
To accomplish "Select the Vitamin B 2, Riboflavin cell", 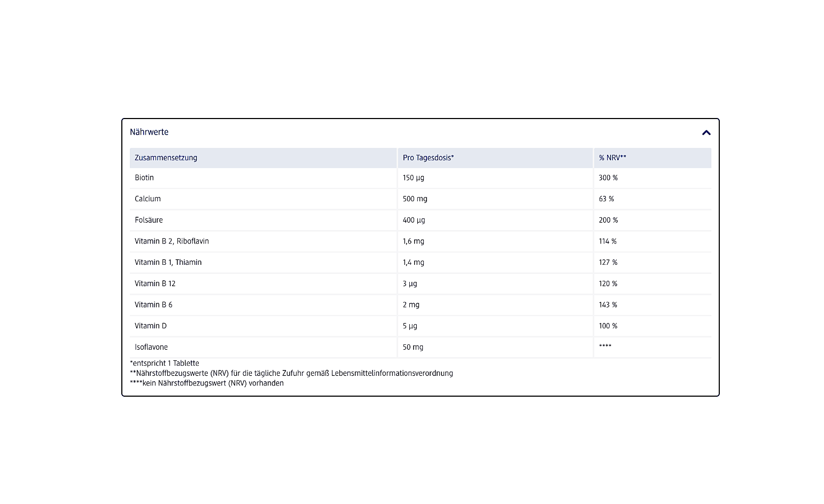I will (172, 241).
